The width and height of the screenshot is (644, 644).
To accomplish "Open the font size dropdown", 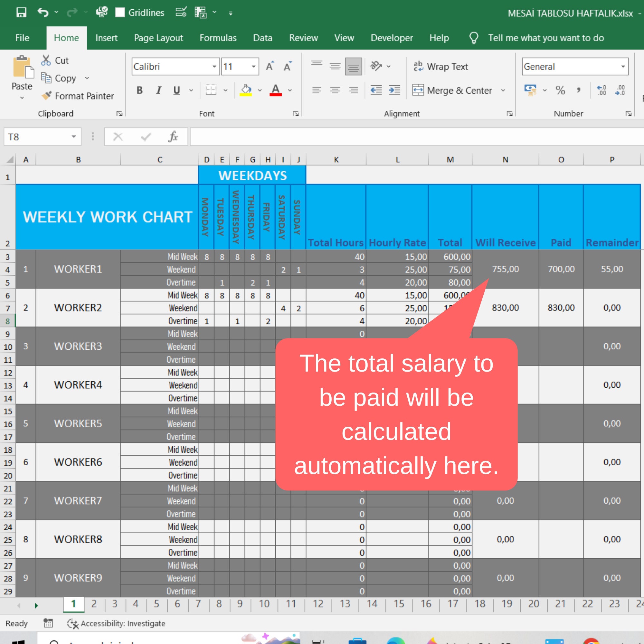I will pos(254,66).
